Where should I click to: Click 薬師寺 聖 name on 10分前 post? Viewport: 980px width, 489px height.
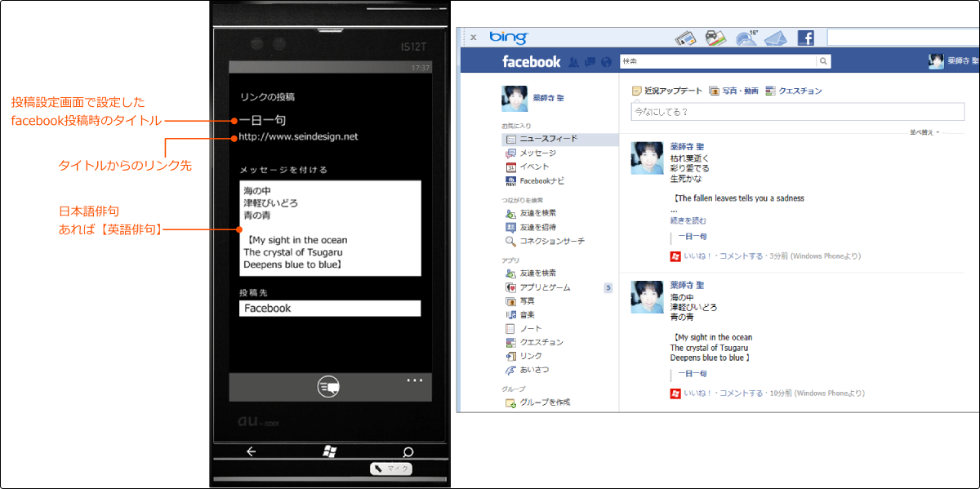coord(688,285)
